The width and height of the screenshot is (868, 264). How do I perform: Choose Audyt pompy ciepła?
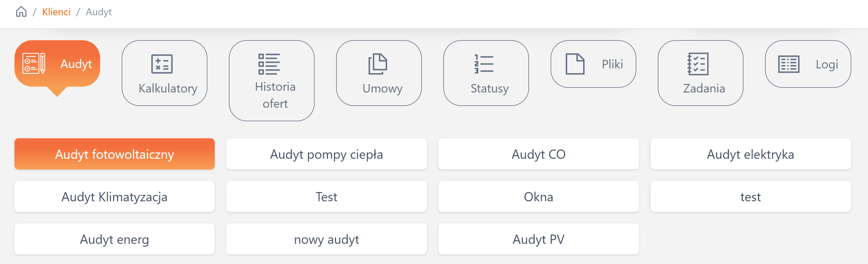326,154
